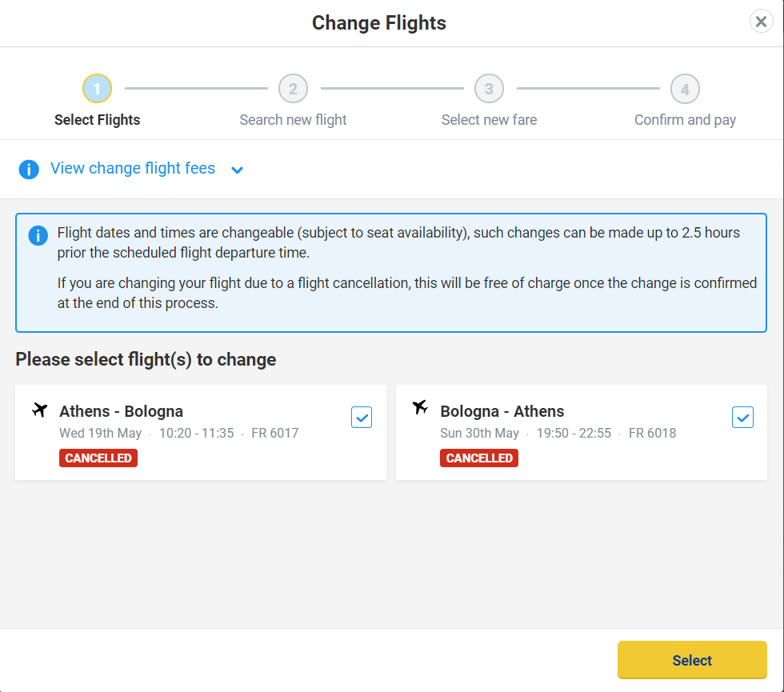Click the CANCELLED badge on the FR 6018 flight

click(x=478, y=458)
